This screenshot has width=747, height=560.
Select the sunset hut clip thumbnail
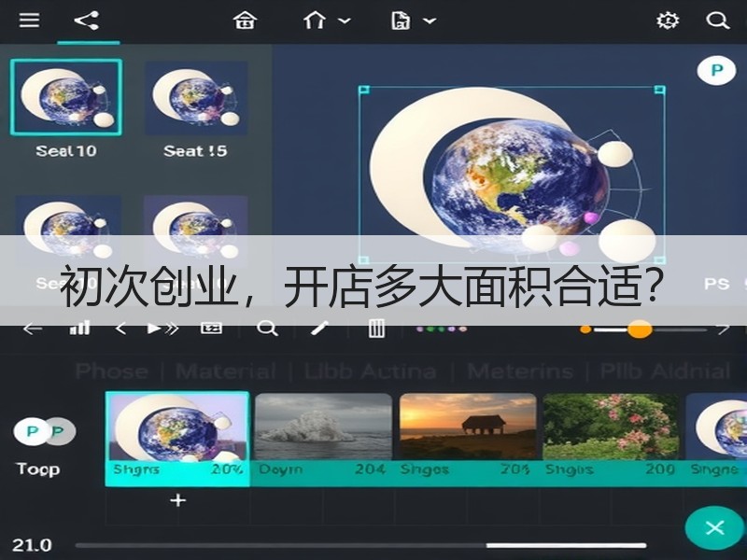[468, 427]
